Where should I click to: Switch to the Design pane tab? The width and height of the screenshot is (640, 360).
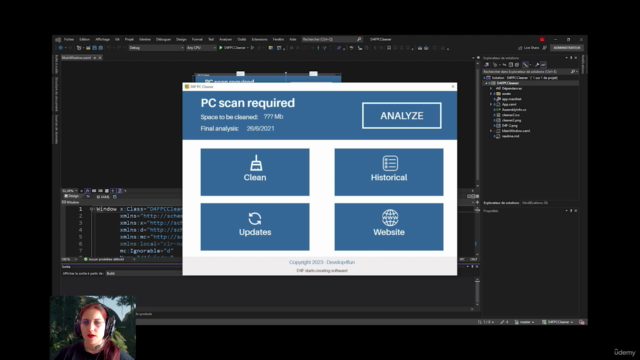point(72,196)
